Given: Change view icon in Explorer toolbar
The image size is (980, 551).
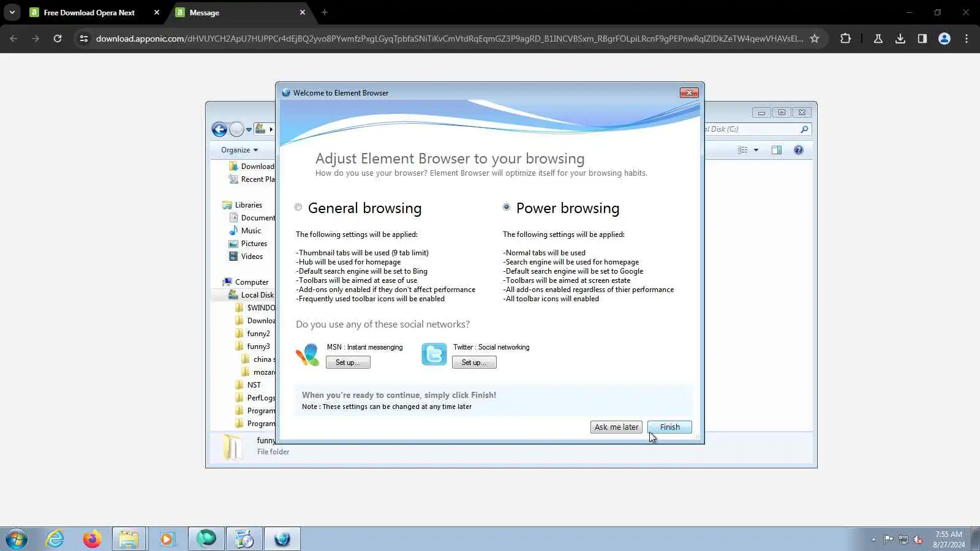Looking at the screenshot, I should (743, 150).
